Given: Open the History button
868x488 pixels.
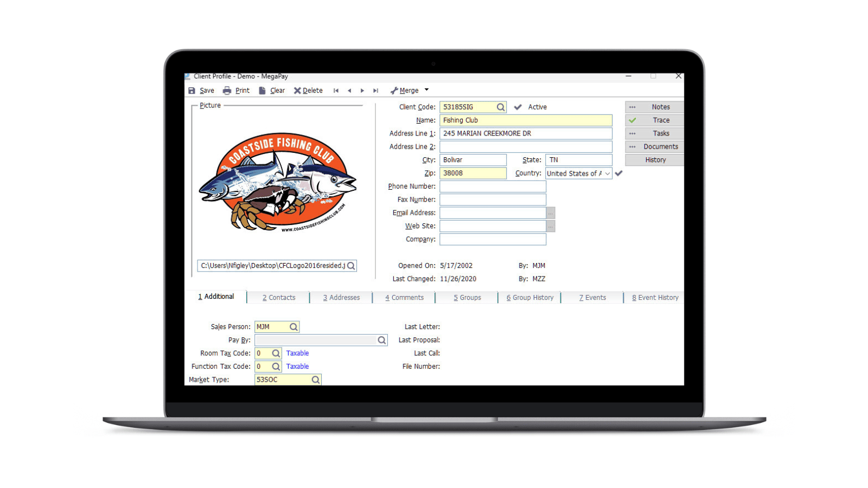Looking at the screenshot, I should [x=655, y=160].
